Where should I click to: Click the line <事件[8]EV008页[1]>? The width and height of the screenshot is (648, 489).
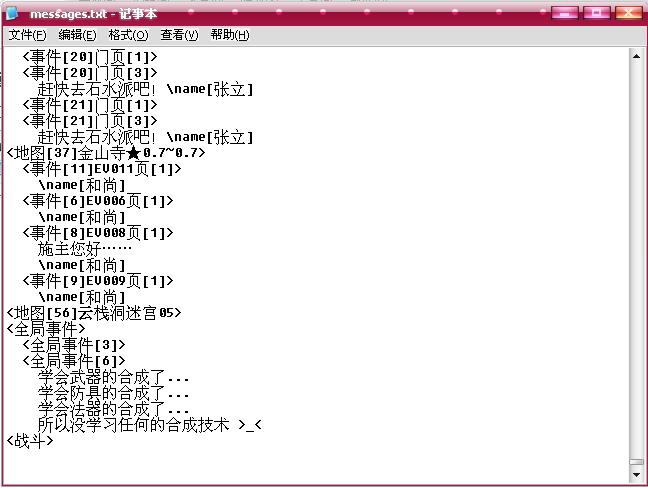tap(98, 233)
